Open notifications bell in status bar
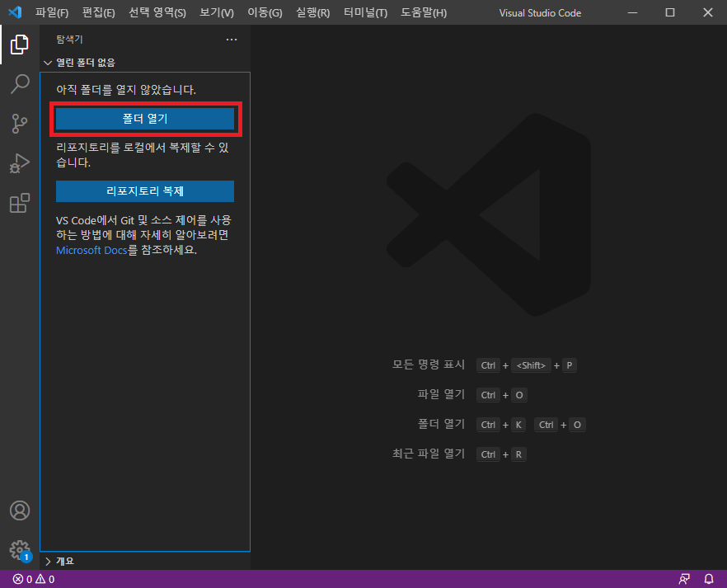Viewport: 727px width, 588px height. (709, 579)
